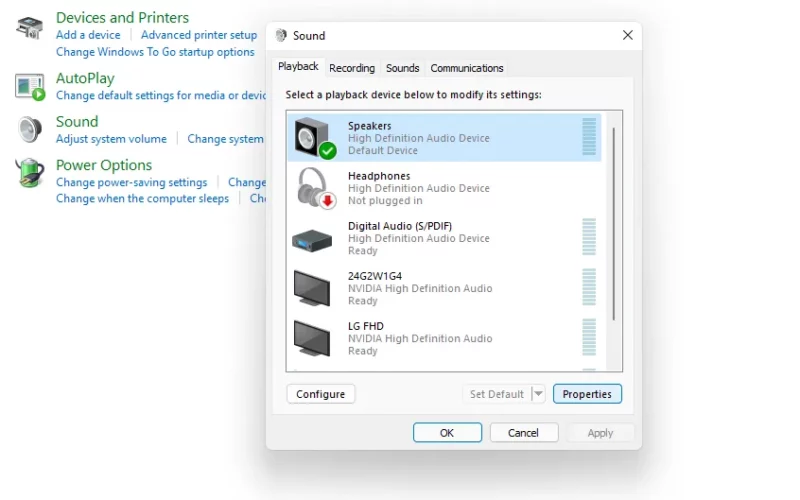Click the Digital Audio (S/PDIF) receiver icon
Image resolution: width=800 pixels, height=500 pixels.
pos(312,240)
